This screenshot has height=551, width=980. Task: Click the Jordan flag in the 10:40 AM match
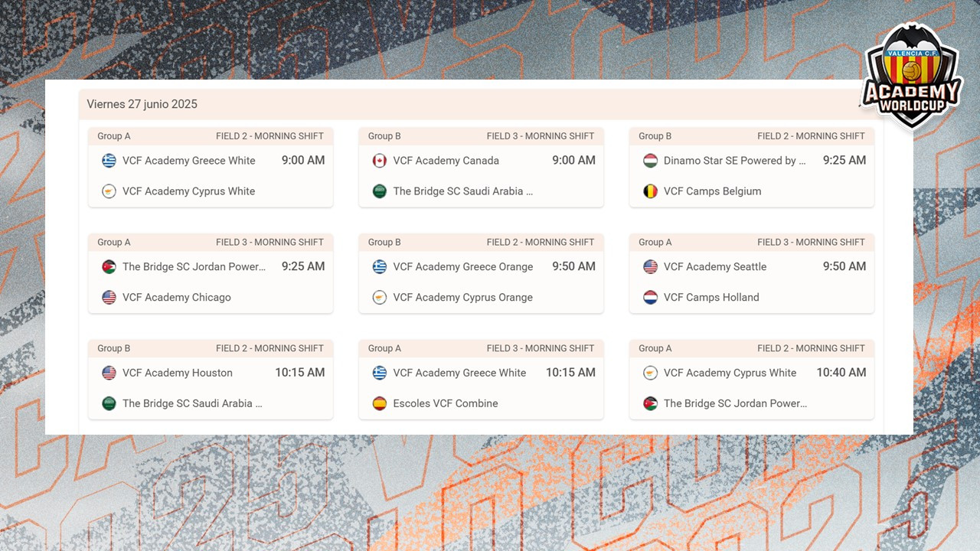click(650, 404)
